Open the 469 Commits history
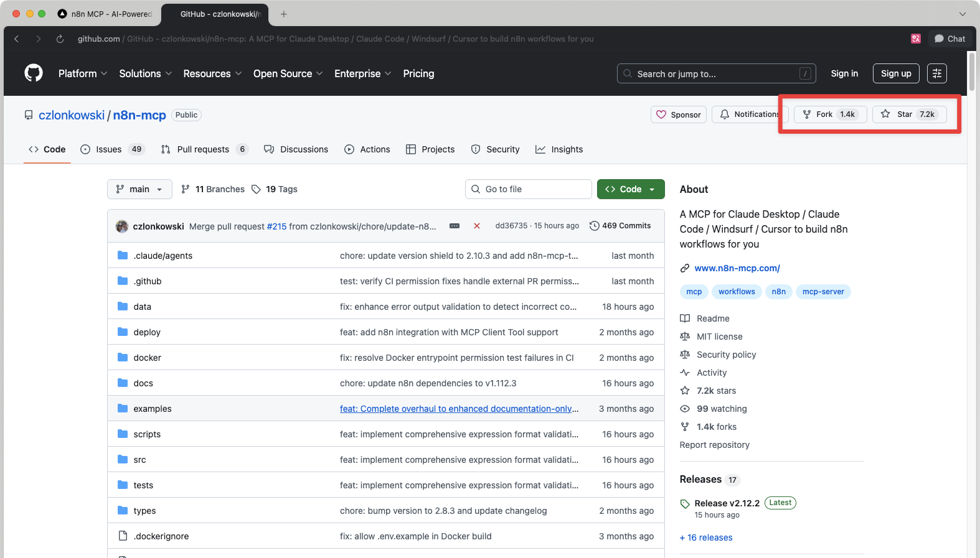Image resolution: width=980 pixels, height=558 pixels. 620,226
